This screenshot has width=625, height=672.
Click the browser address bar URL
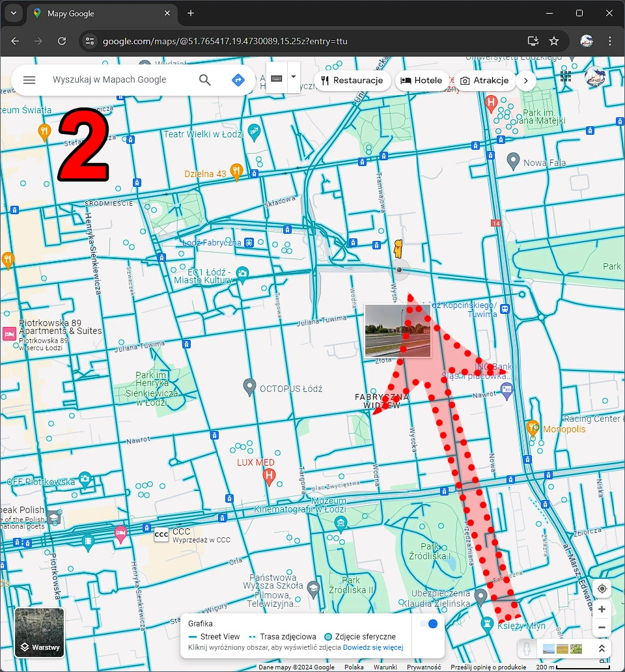[x=225, y=41]
